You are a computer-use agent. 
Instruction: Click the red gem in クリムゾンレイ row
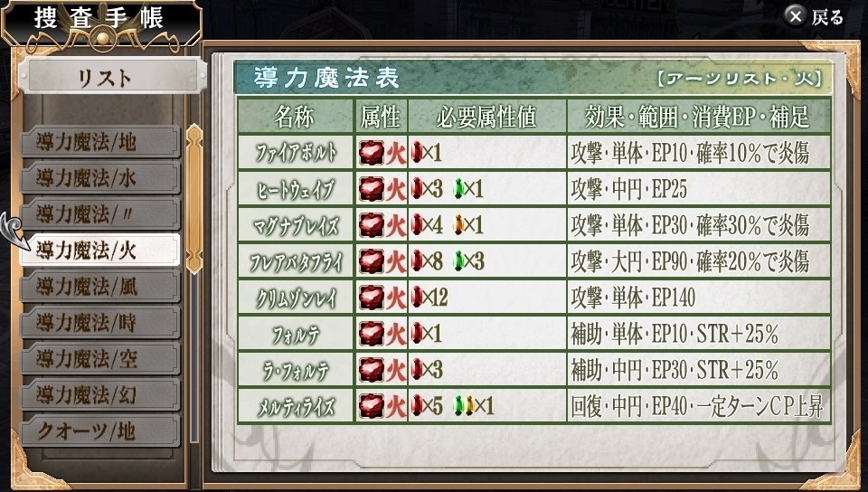[417, 298]
